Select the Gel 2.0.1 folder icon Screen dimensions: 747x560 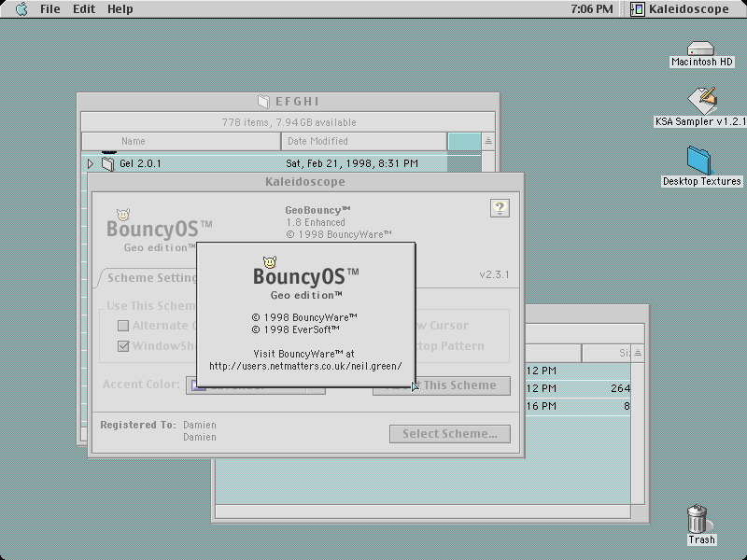coord(108,164)
